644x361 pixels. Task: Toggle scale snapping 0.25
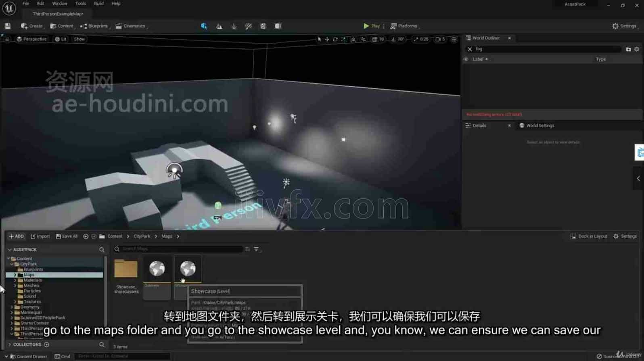pos(421,39)
